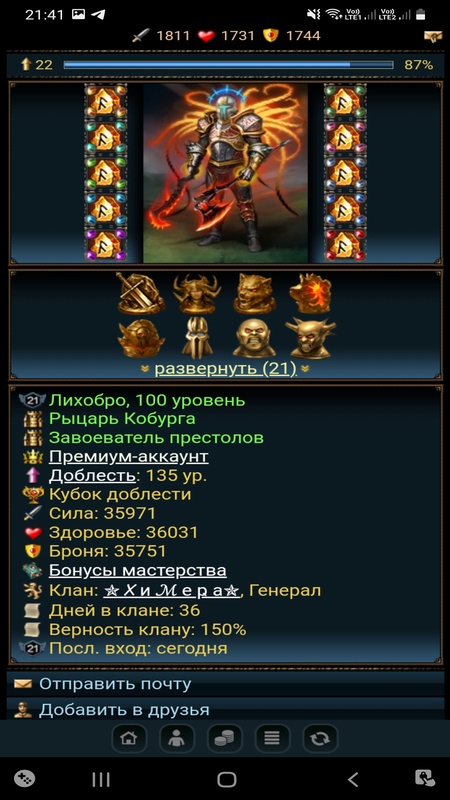The image size is (450, 800).
Task: Select the golden horned helmet trophy
Action: (x=196, y=294)
